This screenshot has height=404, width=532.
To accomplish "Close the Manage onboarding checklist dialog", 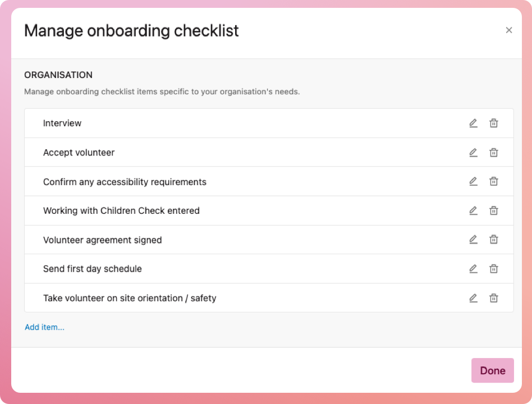I will pyautogui.click(x=509, y=30).
